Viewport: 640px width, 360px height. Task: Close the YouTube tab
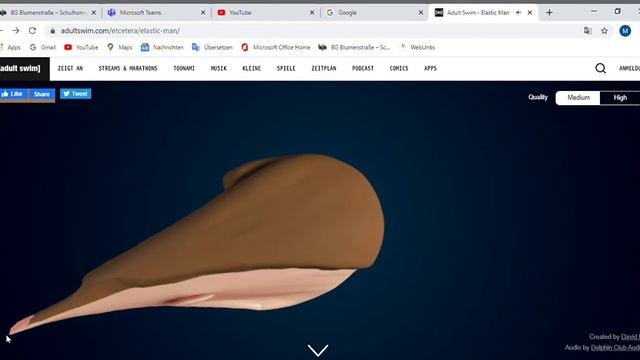312,13
